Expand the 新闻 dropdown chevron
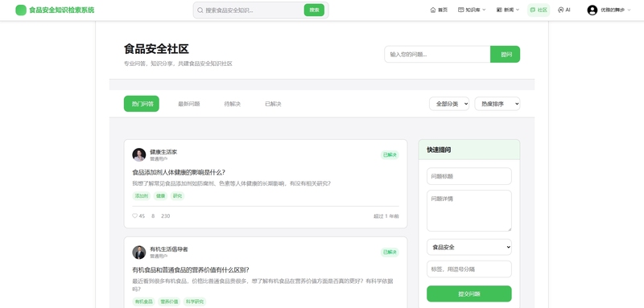This screenshot has height=308, width=644. 518,10
